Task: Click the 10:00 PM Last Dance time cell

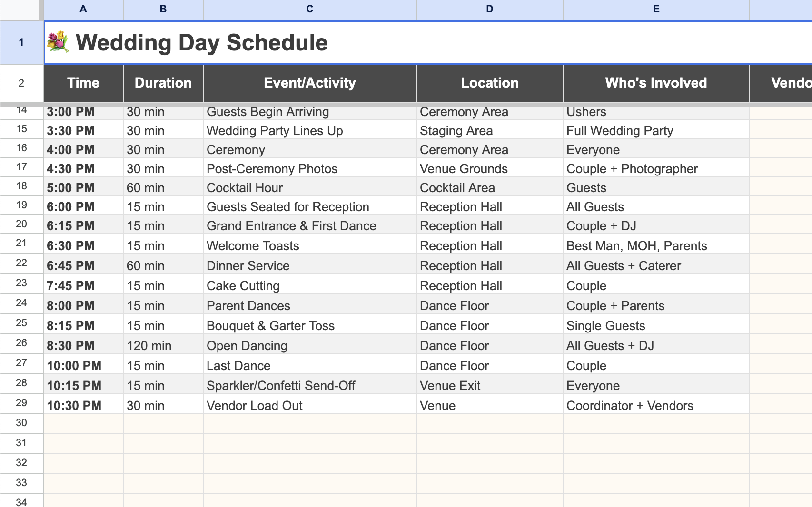Action: (x=83, y=365)
